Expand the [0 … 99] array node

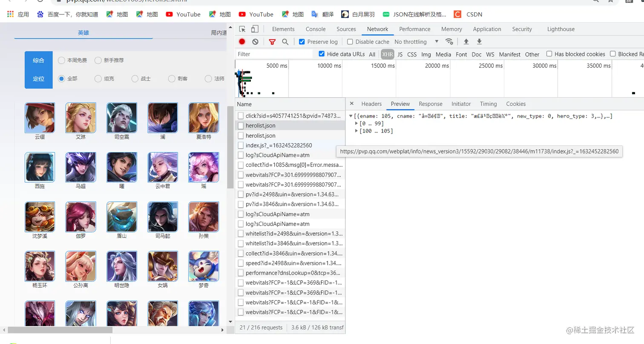357,123
